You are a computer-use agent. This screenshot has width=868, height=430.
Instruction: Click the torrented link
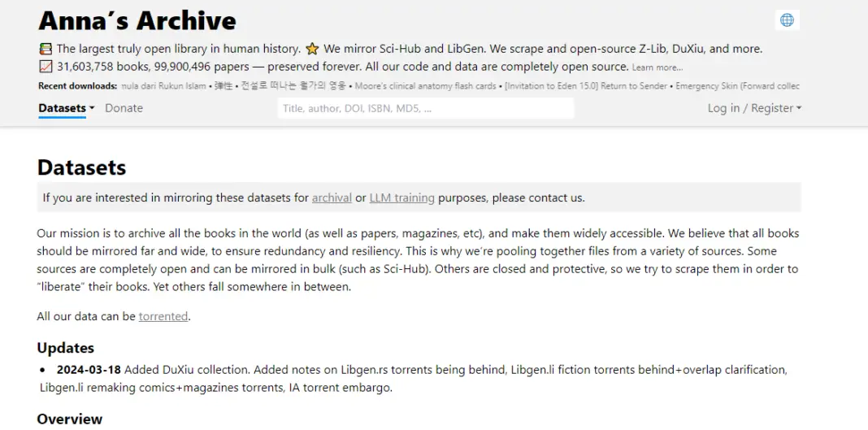[163, 316]
